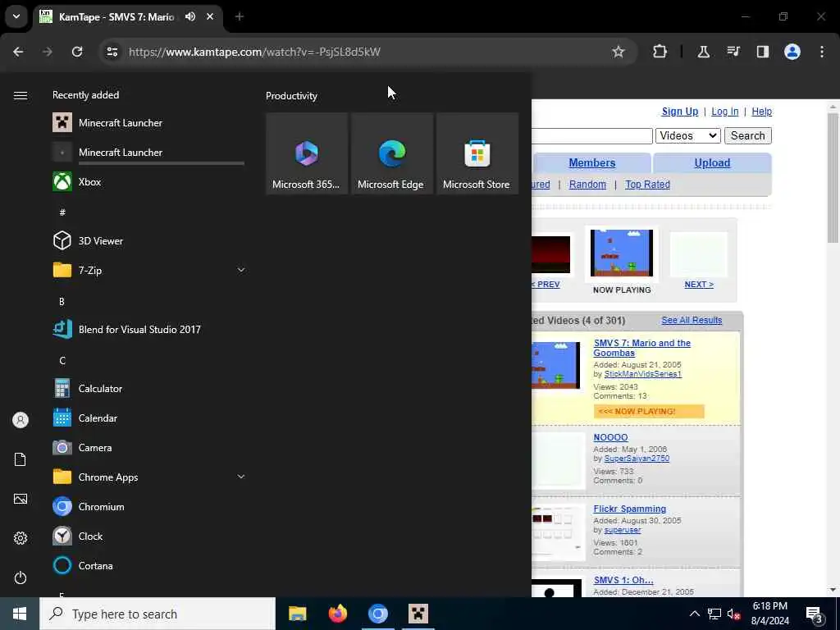
Task: Open Documents from the Start sidebar
Action: coord(21,459)
